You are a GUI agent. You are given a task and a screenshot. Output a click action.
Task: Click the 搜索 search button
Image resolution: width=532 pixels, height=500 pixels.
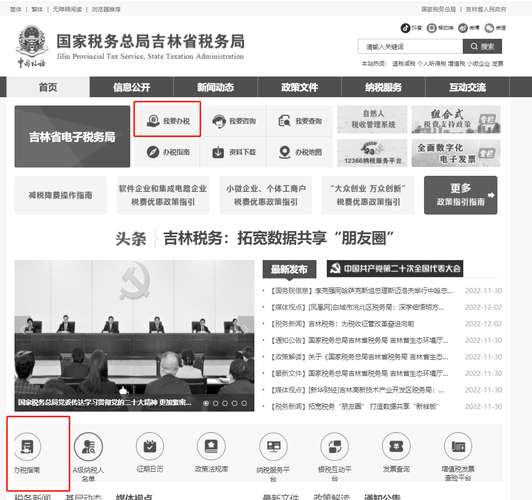click(x=482, y=46)
